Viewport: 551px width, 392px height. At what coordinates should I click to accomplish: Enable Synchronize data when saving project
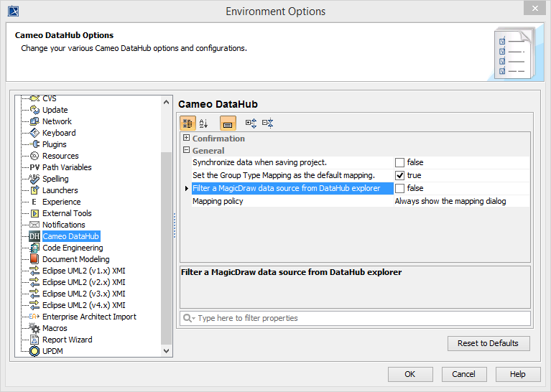coord(400,162)
